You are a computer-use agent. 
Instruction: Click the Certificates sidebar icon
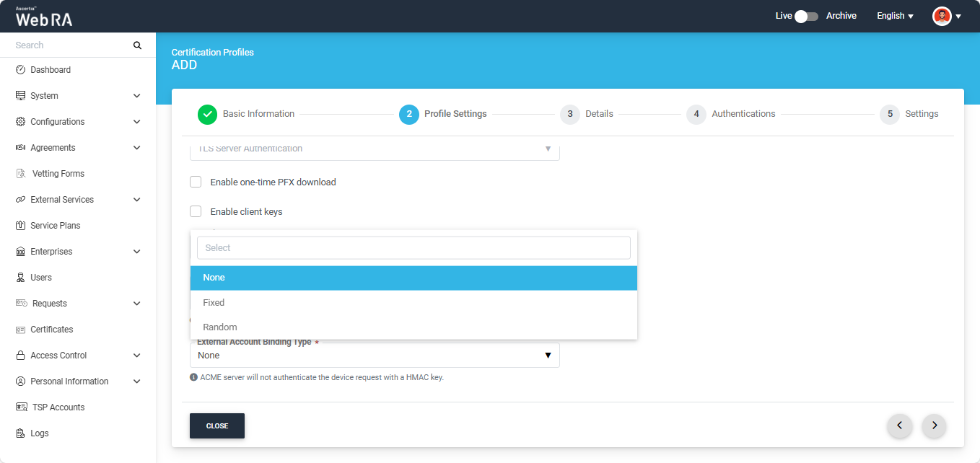pos(20,330)
